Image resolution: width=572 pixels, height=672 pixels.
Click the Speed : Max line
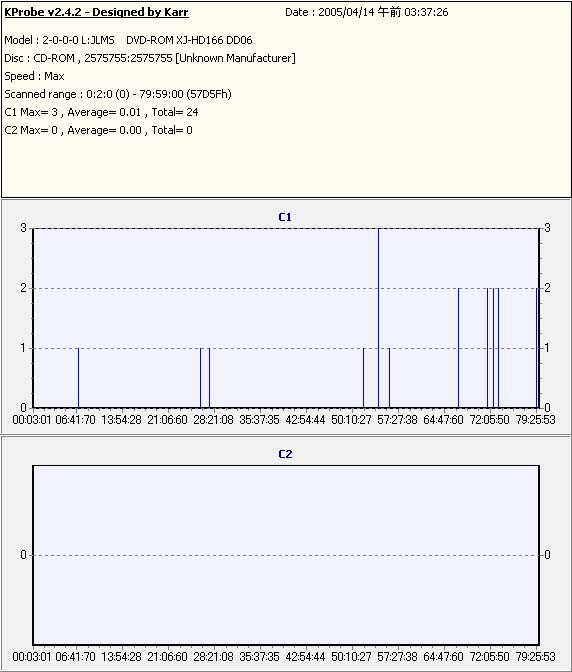pos(34,76)
